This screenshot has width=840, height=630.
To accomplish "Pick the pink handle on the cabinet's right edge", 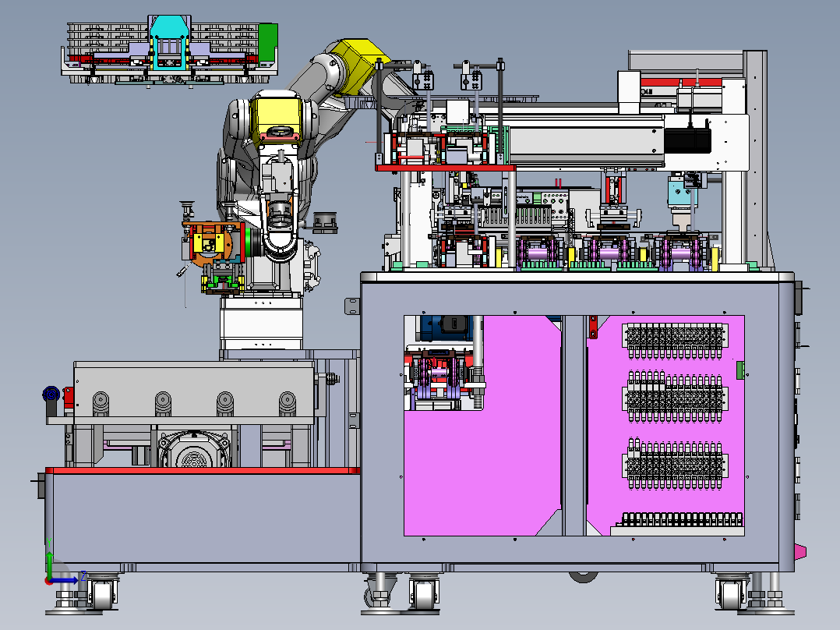I will pos(799,552).
